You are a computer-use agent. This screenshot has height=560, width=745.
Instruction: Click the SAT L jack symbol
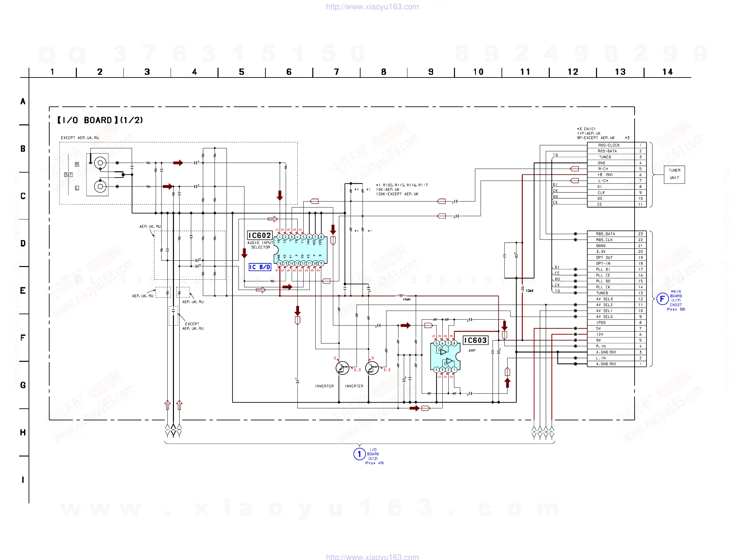click(100, 186)
